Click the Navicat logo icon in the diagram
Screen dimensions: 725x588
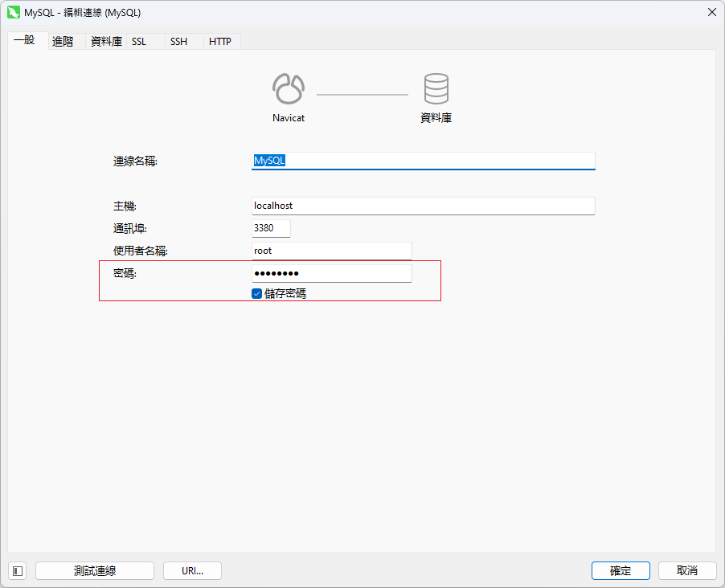289,89
